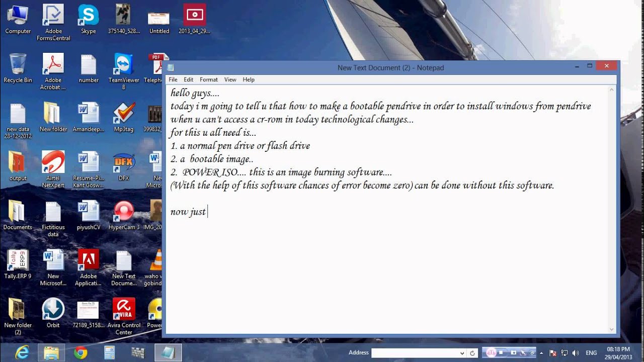This screenshot has height=362, width=644.
Task: Select the 'New Text Document' desktop file
Action: [x=124, y=267]
